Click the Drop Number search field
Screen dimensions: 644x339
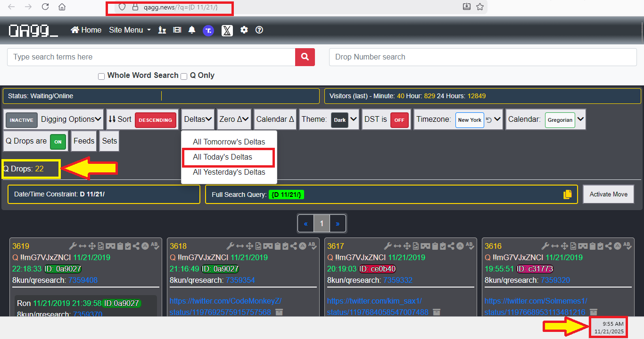tap(482, 57)
